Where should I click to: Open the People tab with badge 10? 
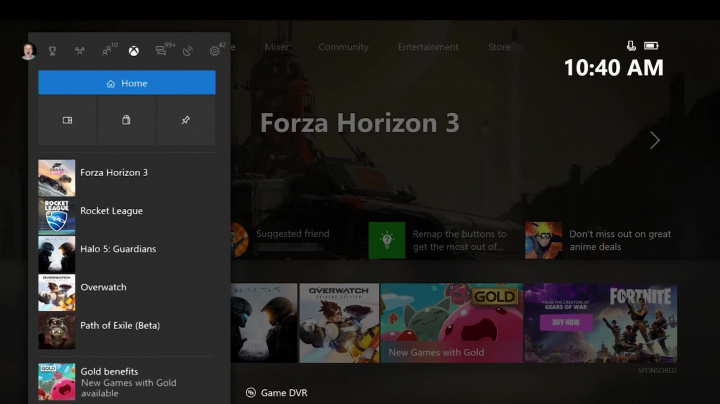click(108, 50)
